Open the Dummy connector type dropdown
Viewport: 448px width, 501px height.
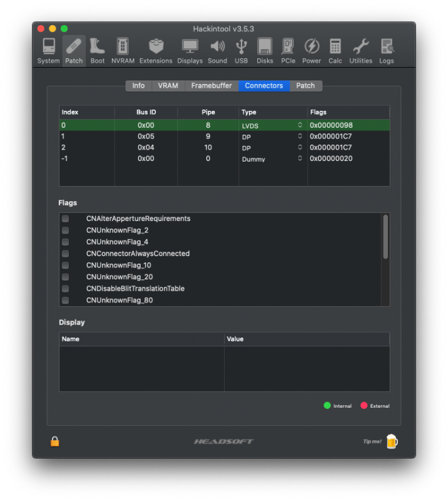(300, 159)
